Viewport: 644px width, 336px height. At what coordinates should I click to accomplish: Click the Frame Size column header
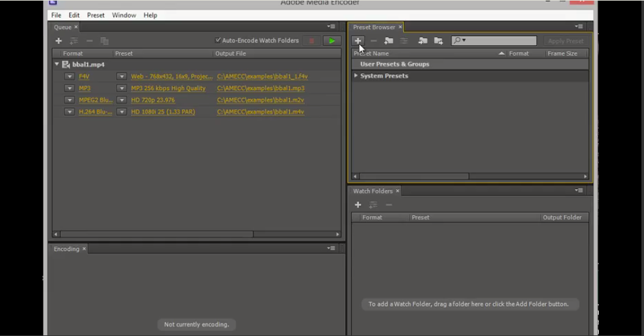(x=562, y=54)
